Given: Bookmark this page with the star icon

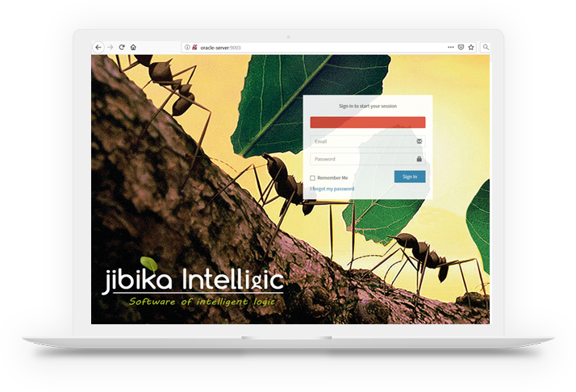Looking at the screenshot, I should point(471,48).
